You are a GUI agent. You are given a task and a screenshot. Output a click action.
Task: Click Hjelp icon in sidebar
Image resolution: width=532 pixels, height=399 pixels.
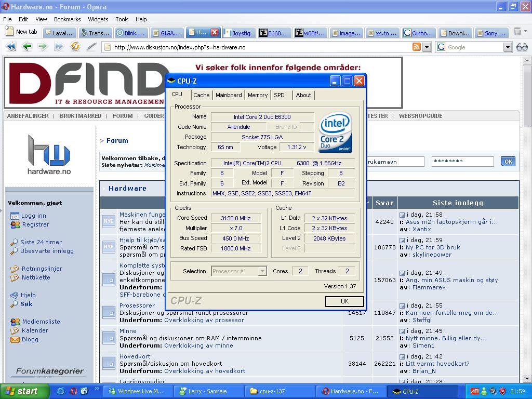click(15, 295)
